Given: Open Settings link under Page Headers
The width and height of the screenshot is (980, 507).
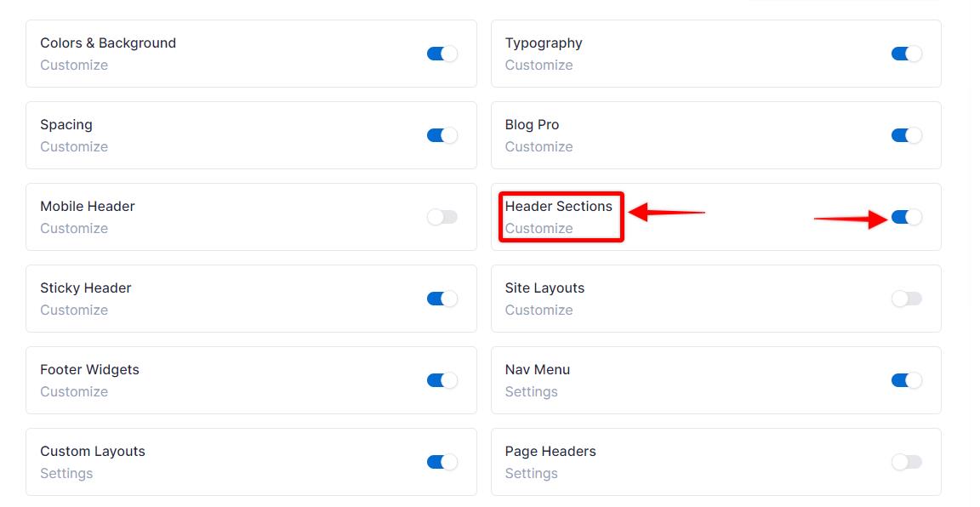Looking at the screenshot, I should 531,474.
